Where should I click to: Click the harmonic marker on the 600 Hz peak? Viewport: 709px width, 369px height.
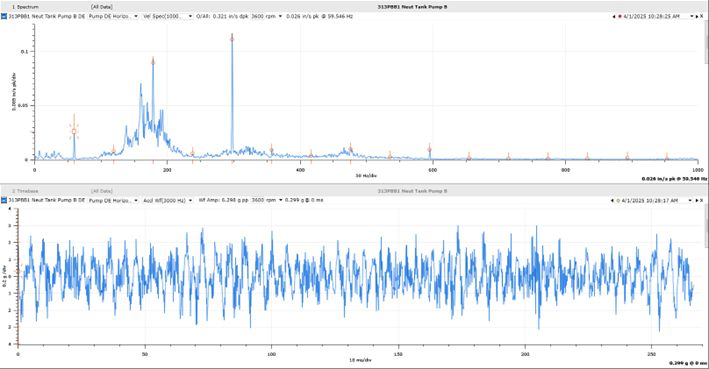click(x=430, y=148)
